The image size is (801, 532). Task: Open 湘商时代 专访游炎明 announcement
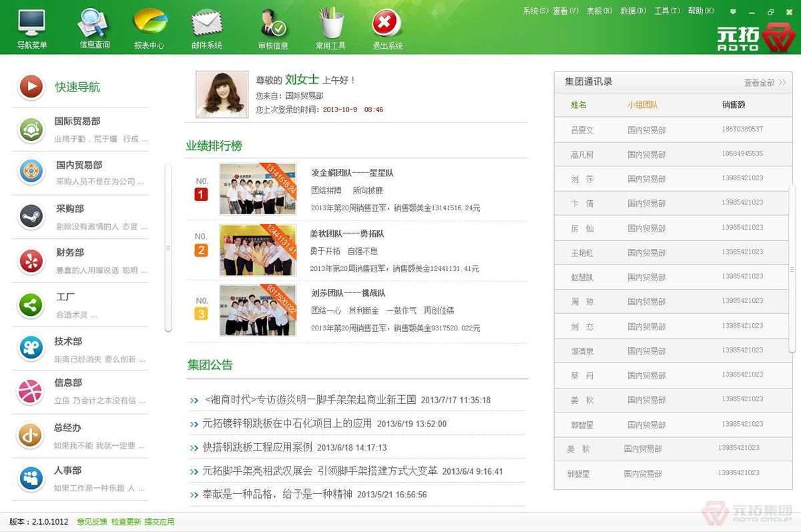tap(310, 400)
